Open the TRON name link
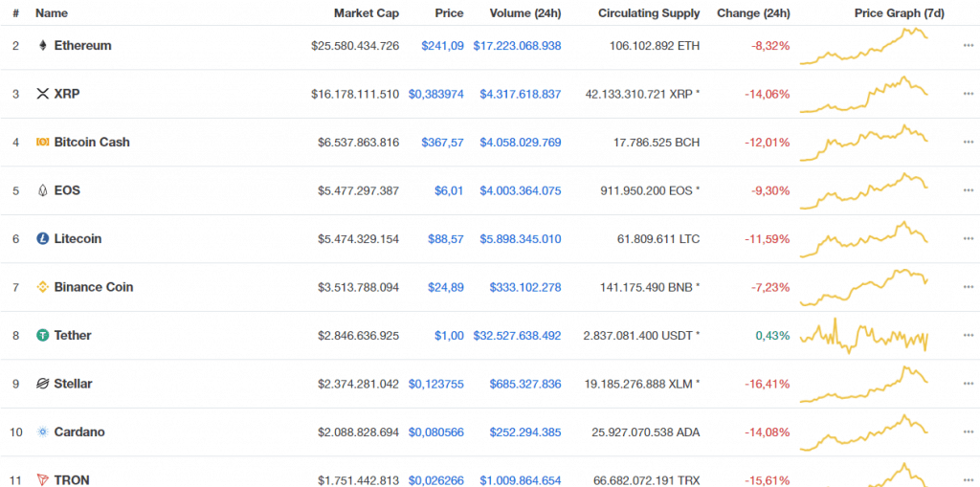This screenshot has height=487, width=980. pos(71,480)
